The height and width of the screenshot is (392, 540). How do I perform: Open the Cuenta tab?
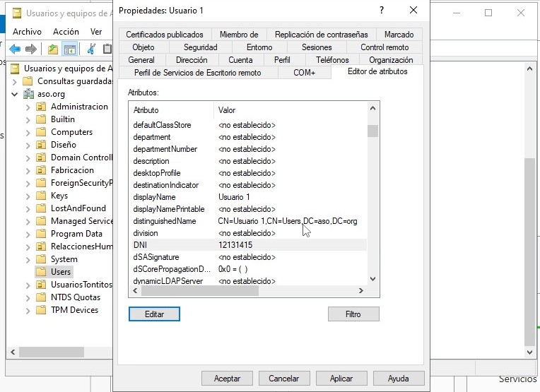click(x=240, y=60)
